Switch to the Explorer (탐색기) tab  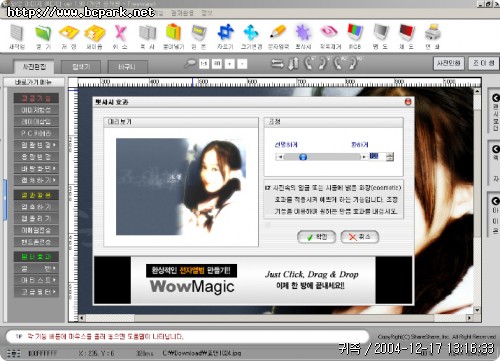point(81,67)
